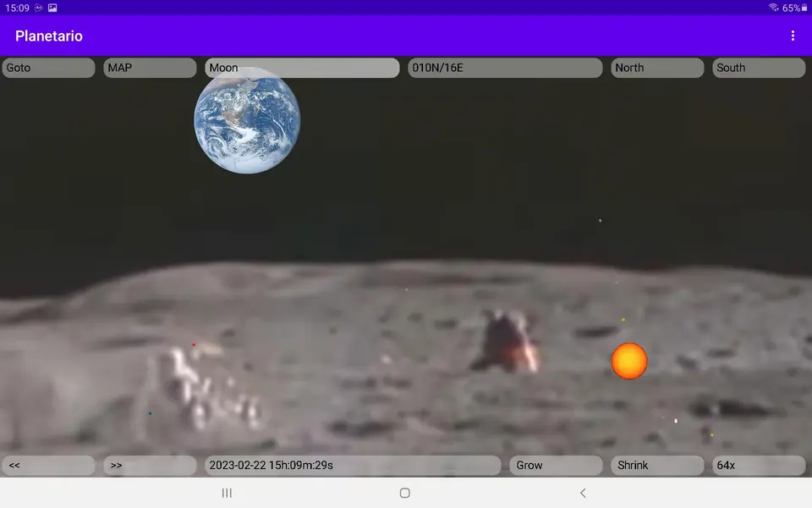
Task: Tap the small red dot object on surface
Action: pos(194,345)
